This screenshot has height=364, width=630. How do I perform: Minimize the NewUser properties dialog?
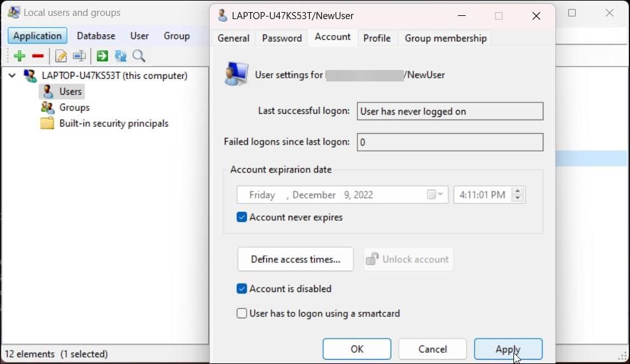tap(462, 16)
